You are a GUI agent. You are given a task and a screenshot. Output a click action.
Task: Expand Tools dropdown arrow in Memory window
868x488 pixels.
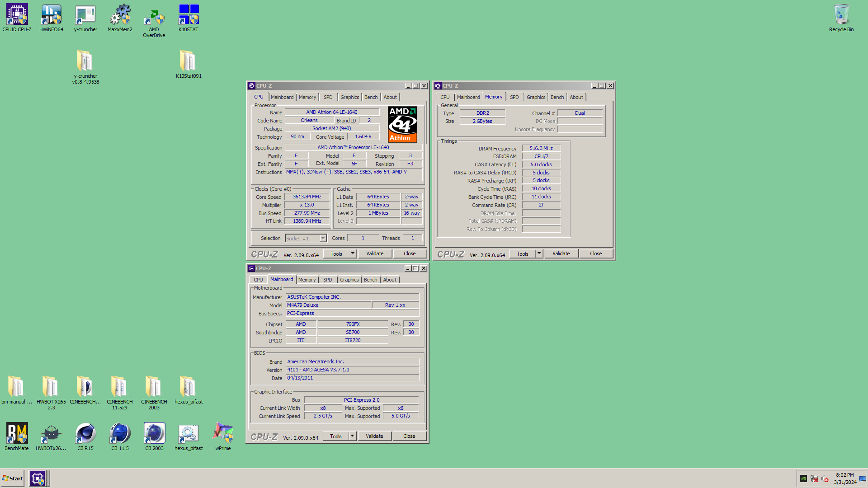[x=539, y=253]
